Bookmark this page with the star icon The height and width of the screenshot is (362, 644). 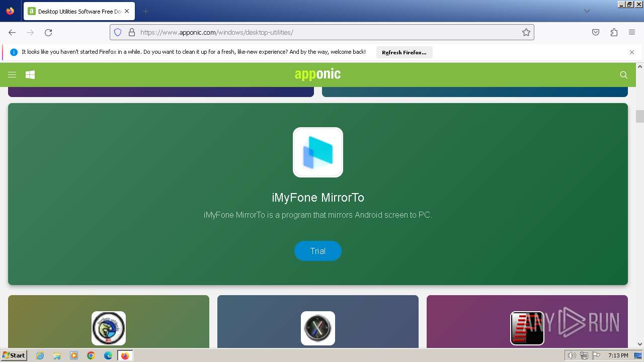[526, 32]
